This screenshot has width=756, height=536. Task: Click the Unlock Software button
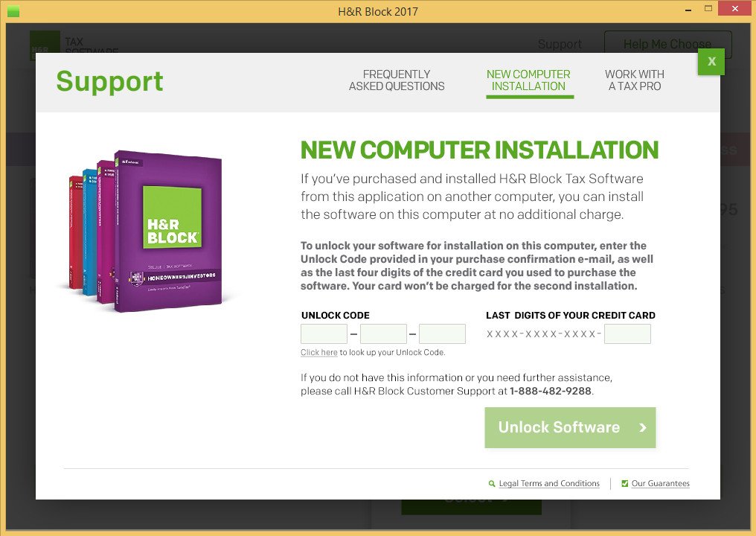point(570,427)
